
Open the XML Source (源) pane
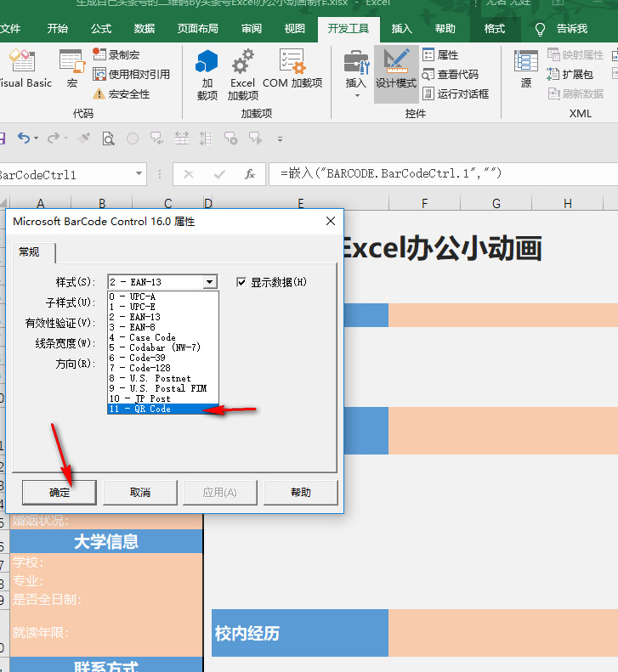526,69
